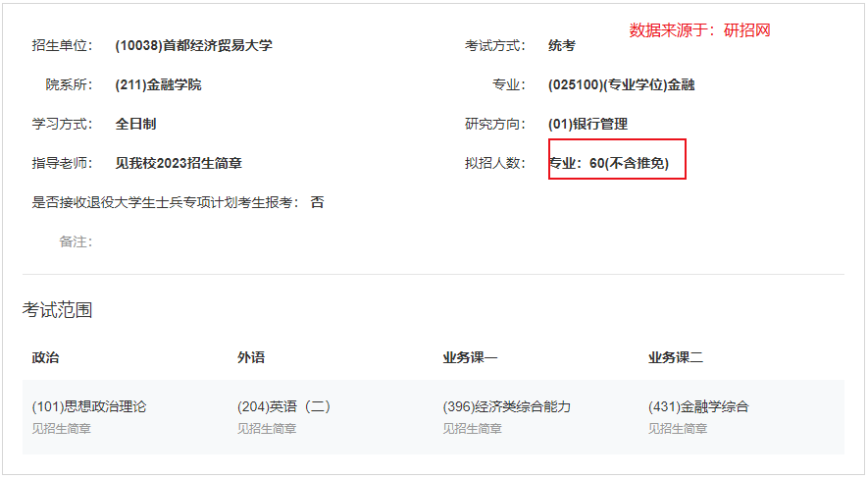The height and width of the screenshot is (479, 868).
Task: Select the 研究方向 label
Action: [x=495, y=124]
